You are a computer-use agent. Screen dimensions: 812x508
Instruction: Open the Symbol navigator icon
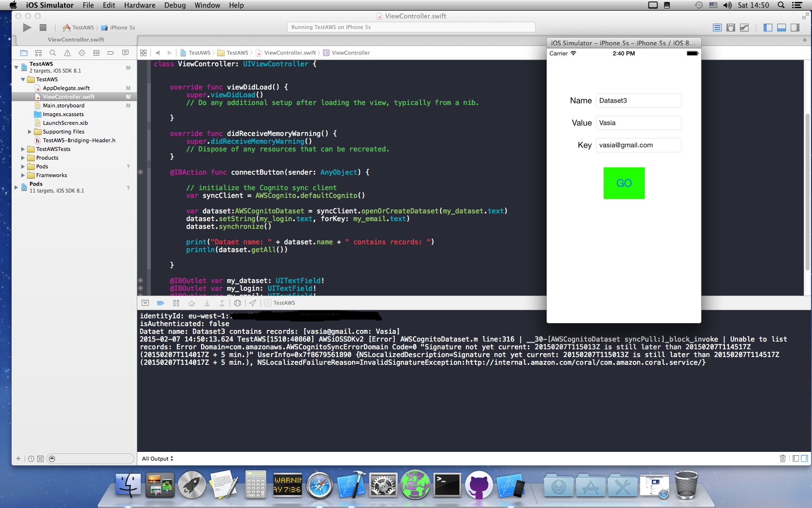coord(38,53)
